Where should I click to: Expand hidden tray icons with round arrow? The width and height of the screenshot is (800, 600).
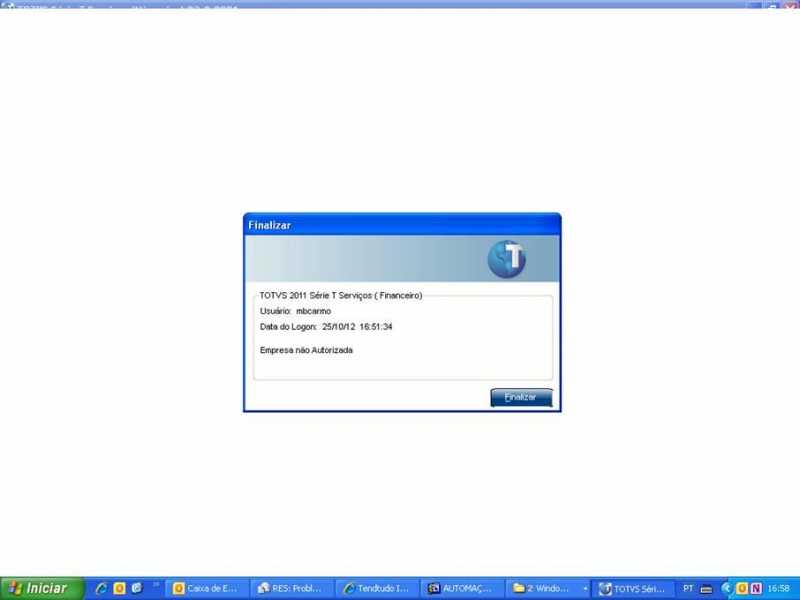click(726, 589)
